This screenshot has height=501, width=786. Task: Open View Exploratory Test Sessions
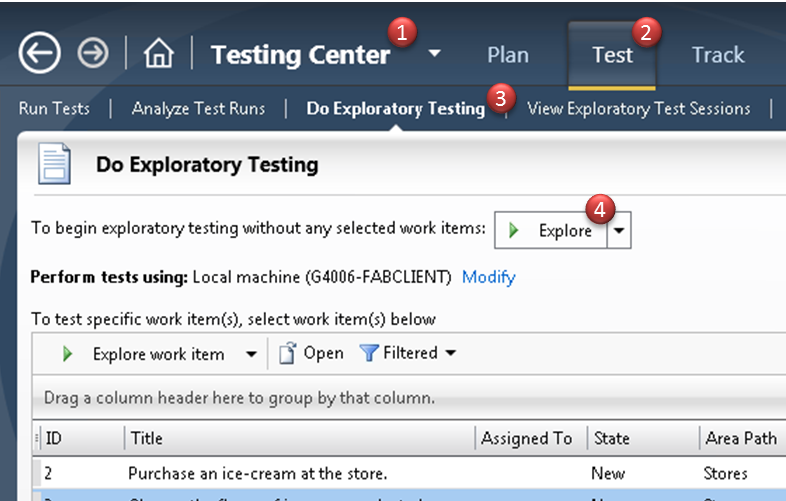click(x=639, y=109)
